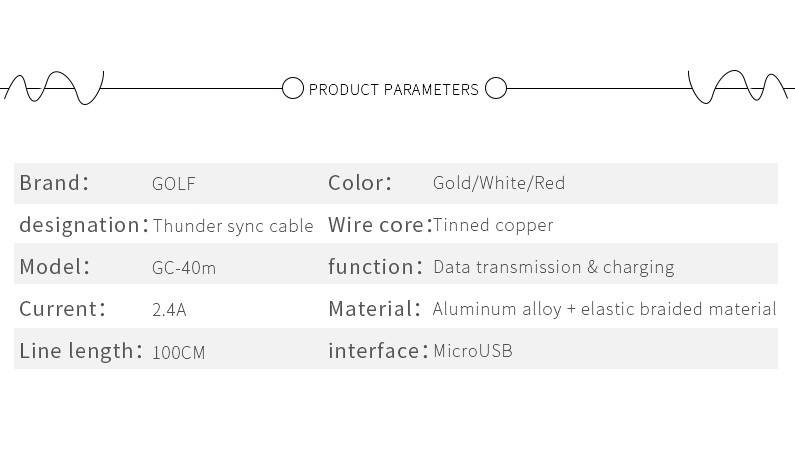795x453 pixels.
Task: Click the designation label
Action: [83, 225]
